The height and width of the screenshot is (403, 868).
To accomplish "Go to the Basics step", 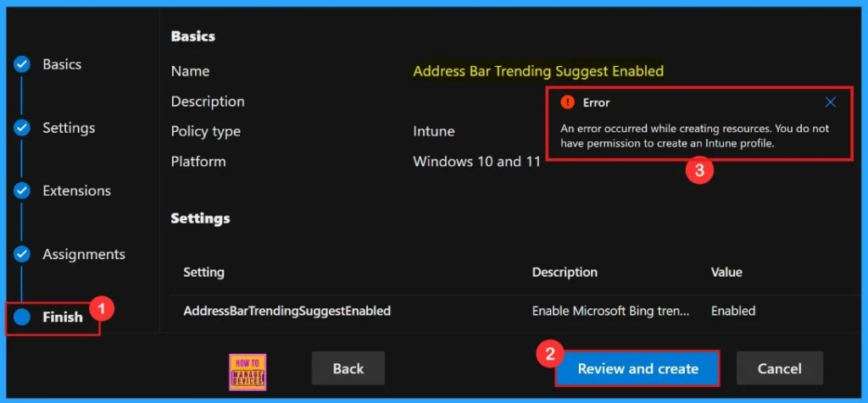I will pos(62,64).
